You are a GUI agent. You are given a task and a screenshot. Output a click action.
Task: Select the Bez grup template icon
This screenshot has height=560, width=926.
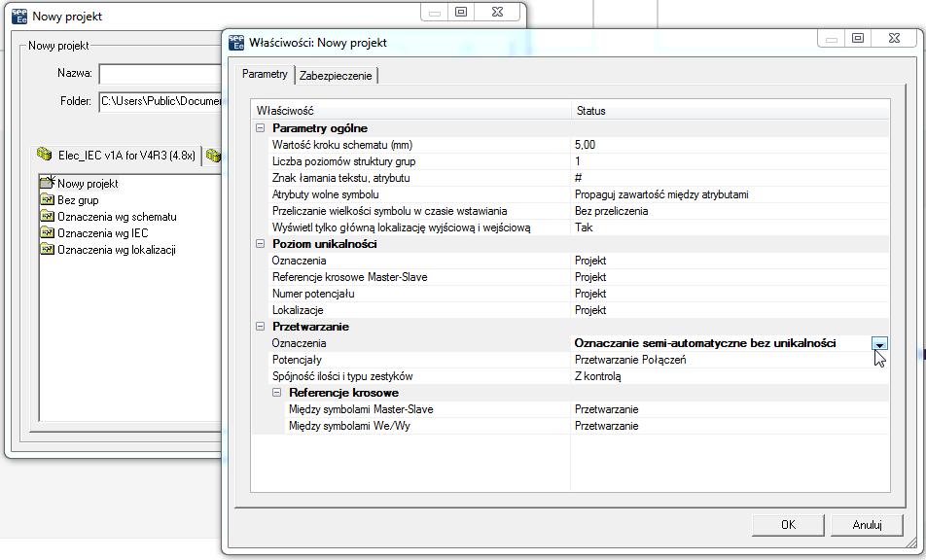tap(48, 199)
